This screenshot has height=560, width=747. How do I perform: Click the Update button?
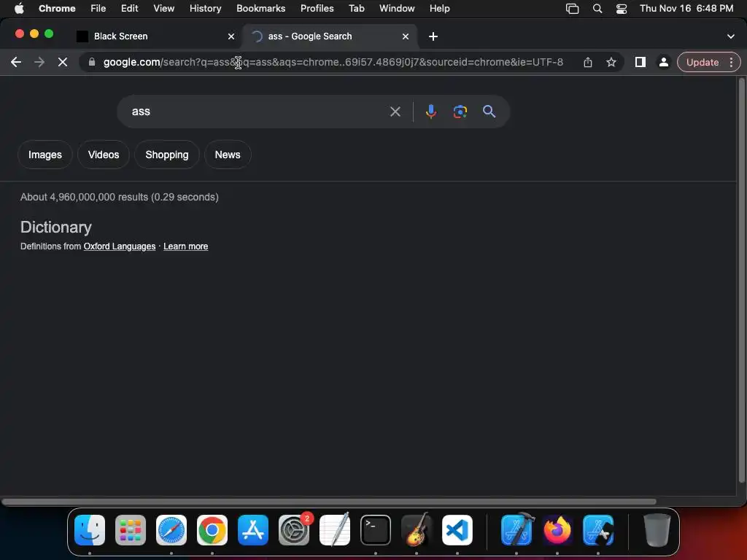(x=703, y=63)
